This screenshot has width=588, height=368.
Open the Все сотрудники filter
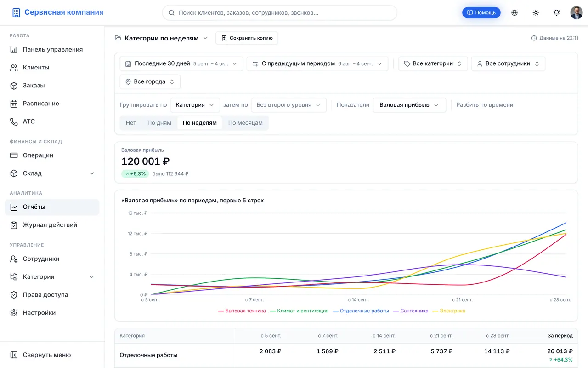click(508, 63)
